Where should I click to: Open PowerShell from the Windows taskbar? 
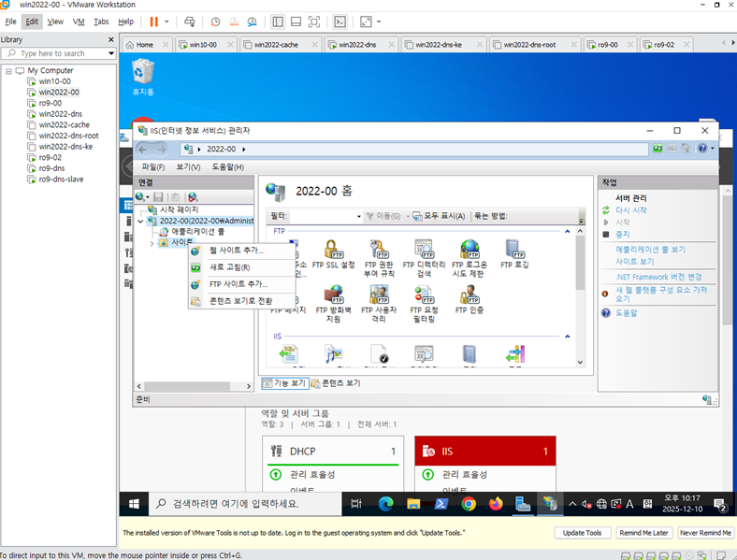click(x=441, y=504)
